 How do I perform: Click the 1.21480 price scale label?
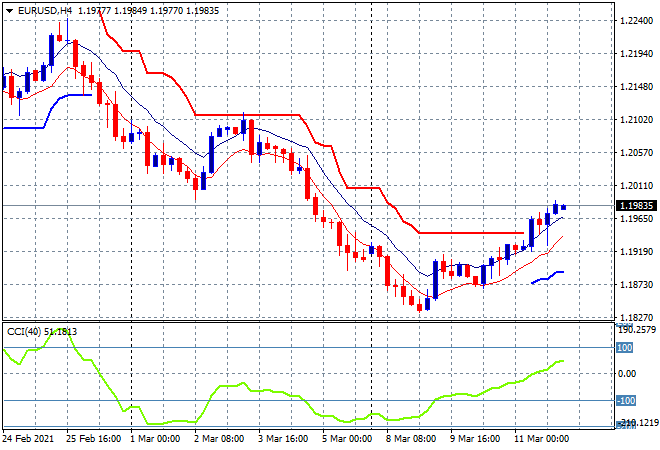coord(637,87)
